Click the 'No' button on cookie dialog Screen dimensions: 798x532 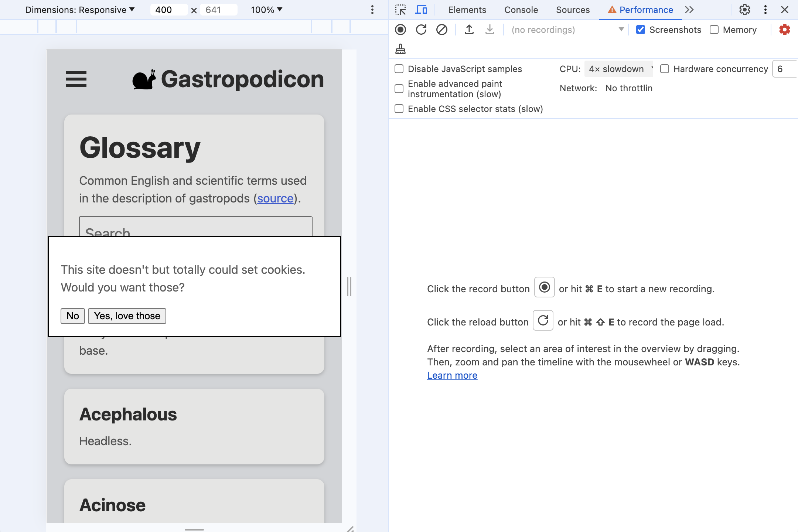(72, 315)
